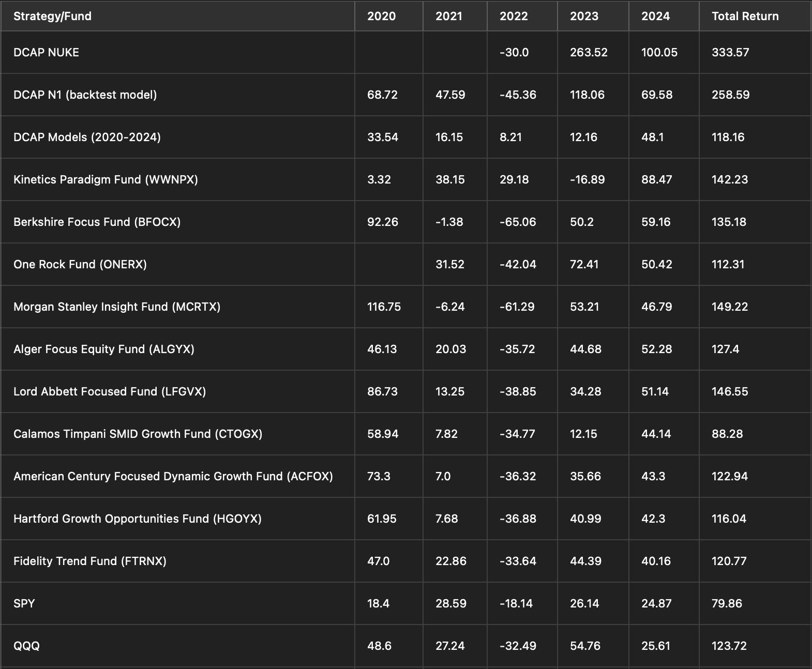Click QQQ 2020 value 48.6
Screen dimensions: 812x669
379,646
